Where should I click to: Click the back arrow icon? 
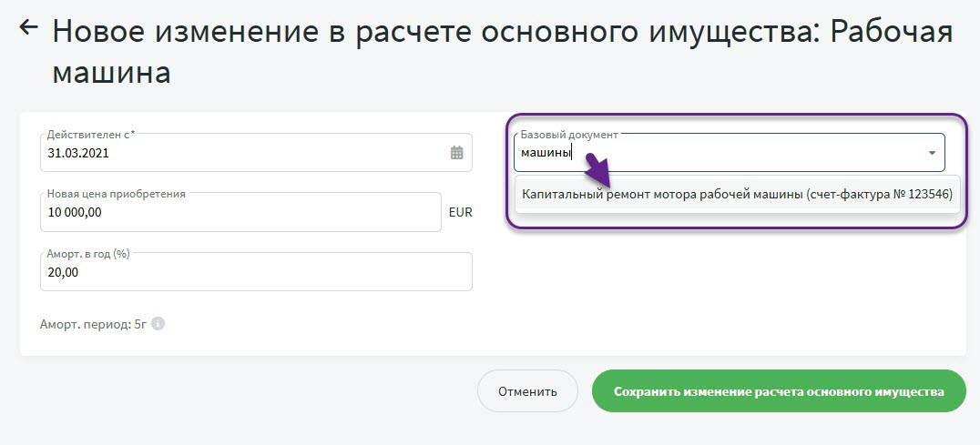(x=28, y=28)
